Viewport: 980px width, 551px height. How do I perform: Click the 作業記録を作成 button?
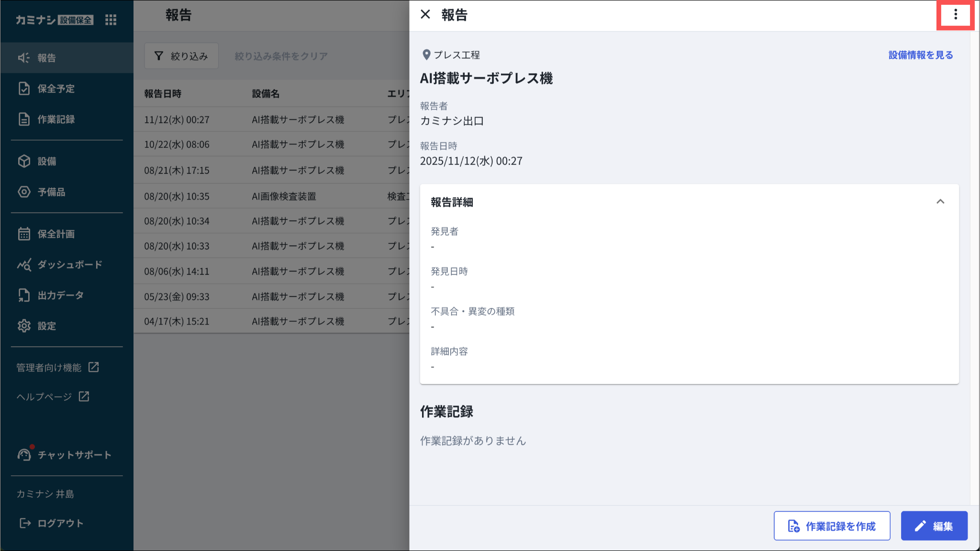point(832,526)
